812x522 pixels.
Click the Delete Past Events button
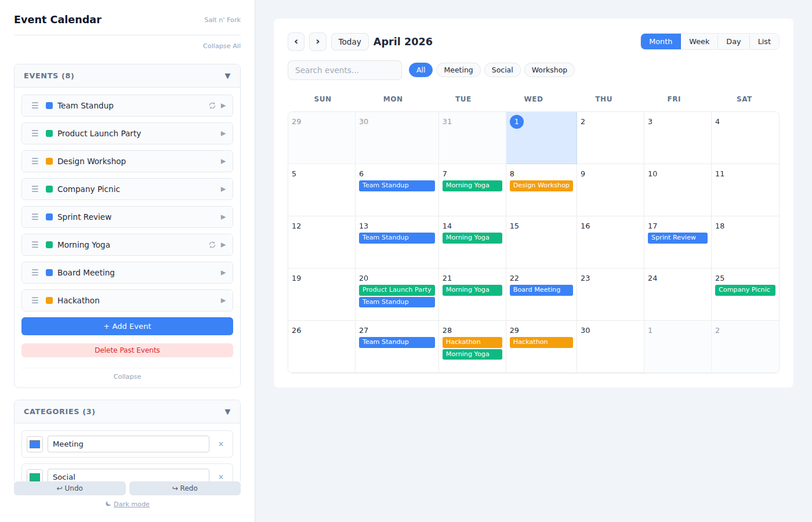127,350
